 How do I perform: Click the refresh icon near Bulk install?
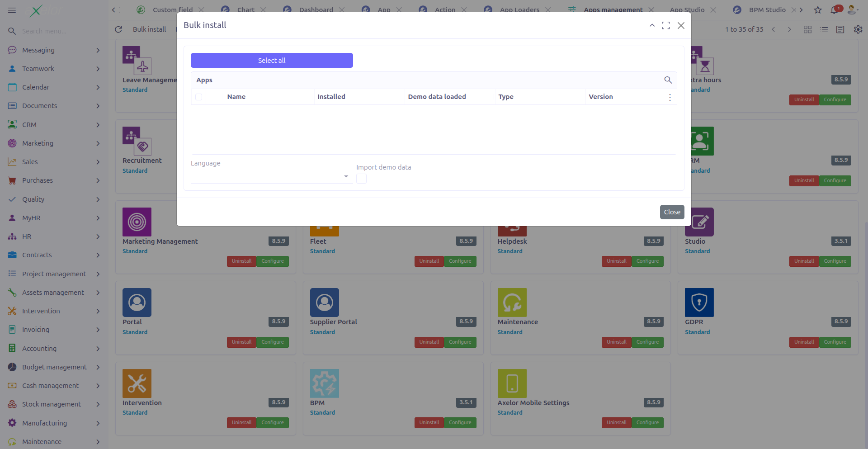pos(118,29)
